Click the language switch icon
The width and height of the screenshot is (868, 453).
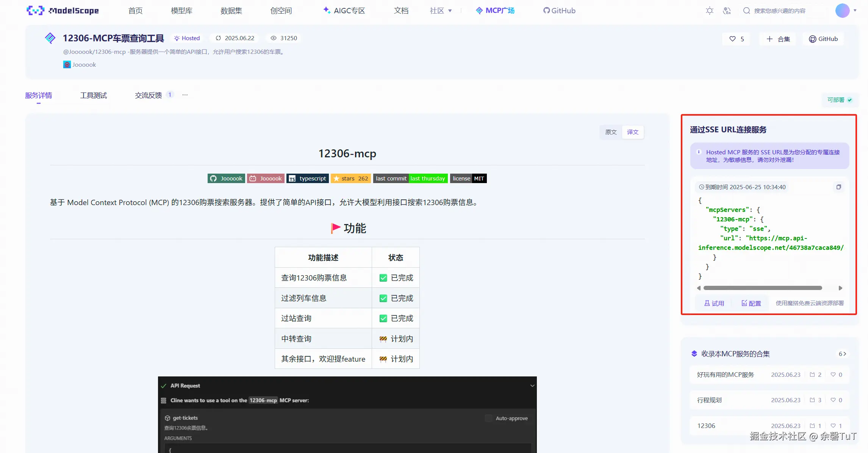[727, 11]
